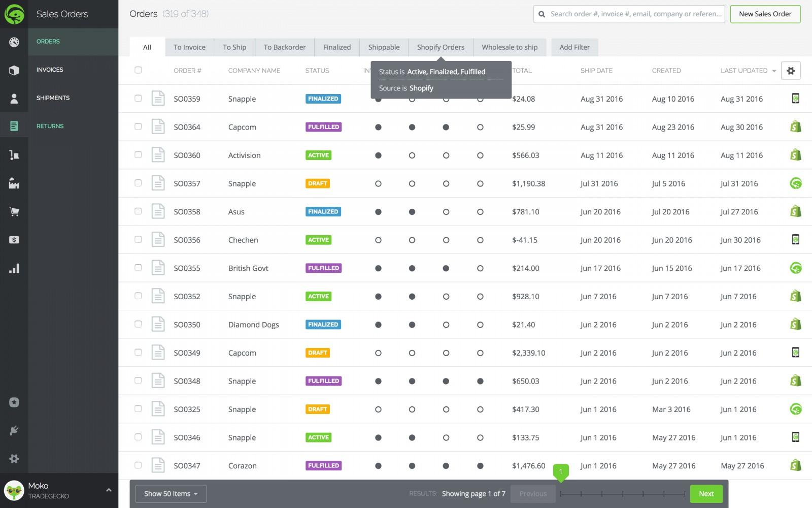Open the Shopify icon on order SO0364
The image size is (812, 508).
tap(796, 127)
